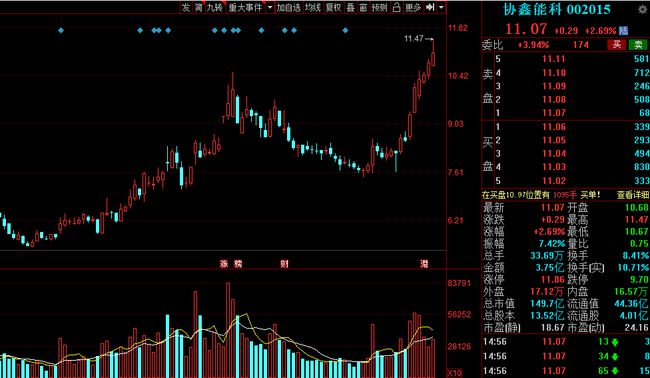Image resolution: width=650 pixels, height=378 pixels.
Task: Open the gear settings icon beside 002015
Action: (x=643, y=9)
